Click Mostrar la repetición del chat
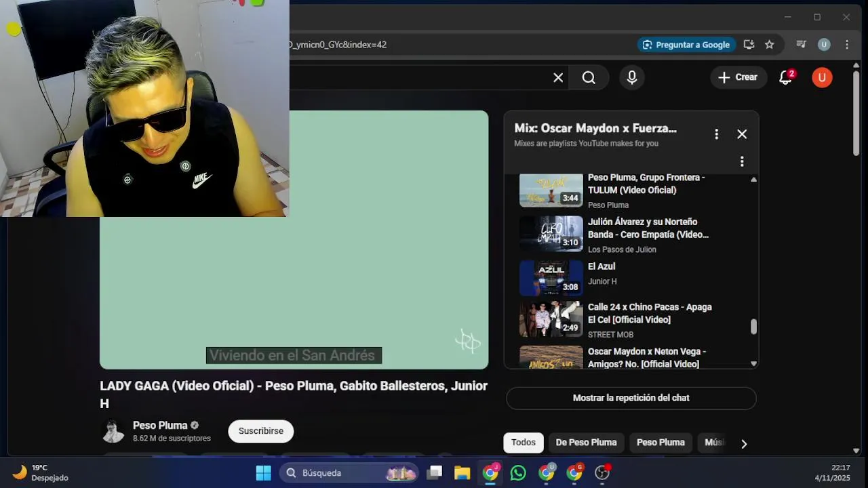The height and width of the screenshot is (488, 868). 631,398
